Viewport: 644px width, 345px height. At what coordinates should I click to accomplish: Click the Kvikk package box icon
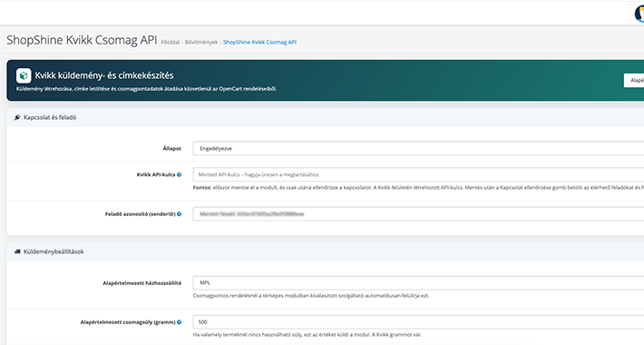point(24,75)
